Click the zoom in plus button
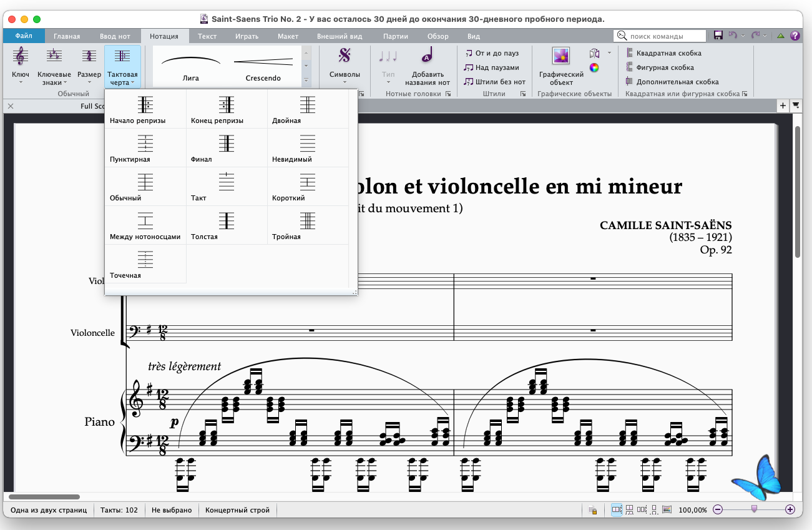Screen dimensions: 812x530 [790, 510]
